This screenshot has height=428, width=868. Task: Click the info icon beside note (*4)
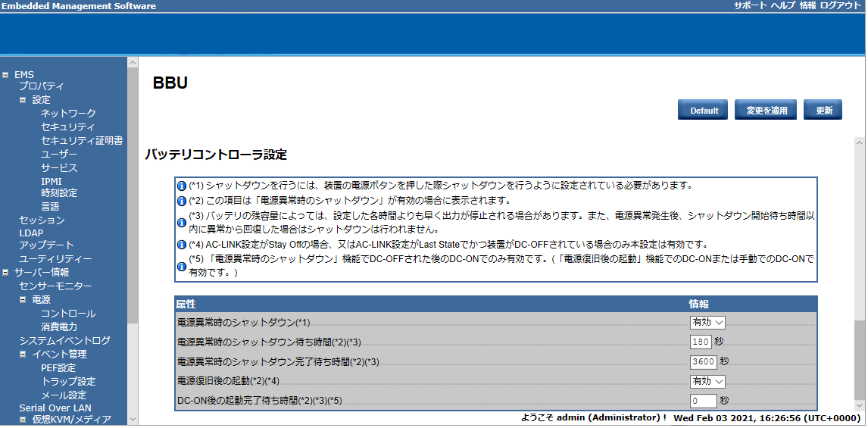pyautogui.click(x=182, y=245)
